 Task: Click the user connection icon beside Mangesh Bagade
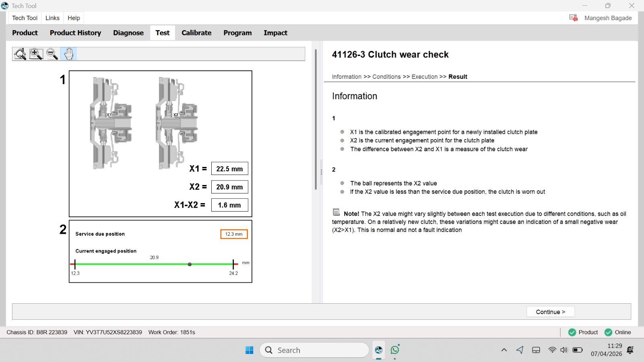(574, 18)
